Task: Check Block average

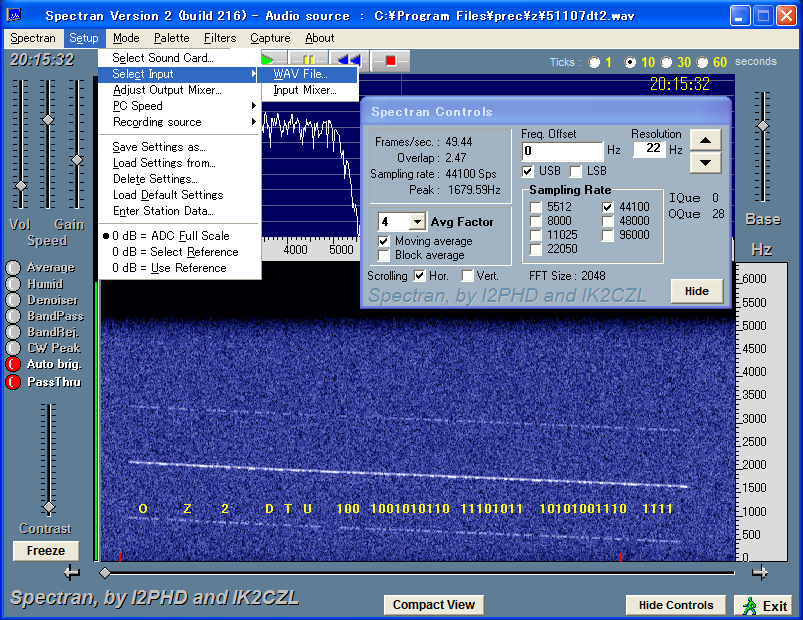Action: click(384, 255)
